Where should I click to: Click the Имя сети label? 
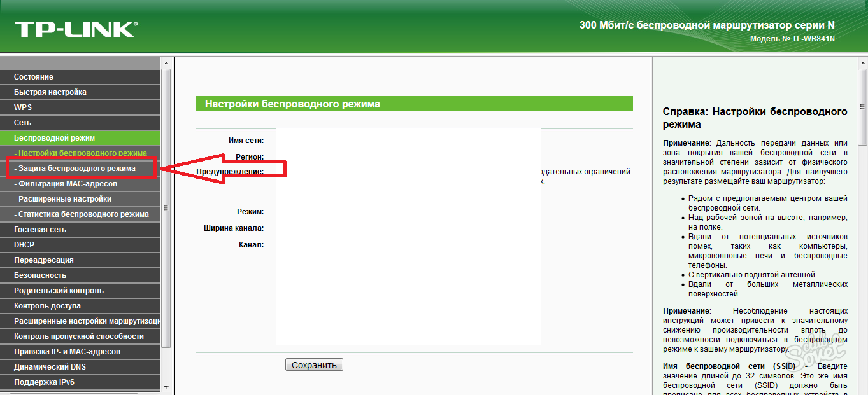246,141
